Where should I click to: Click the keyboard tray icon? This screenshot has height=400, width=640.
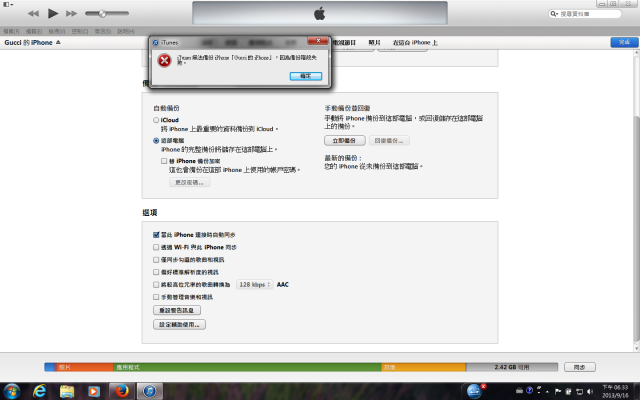pos(519,391)
